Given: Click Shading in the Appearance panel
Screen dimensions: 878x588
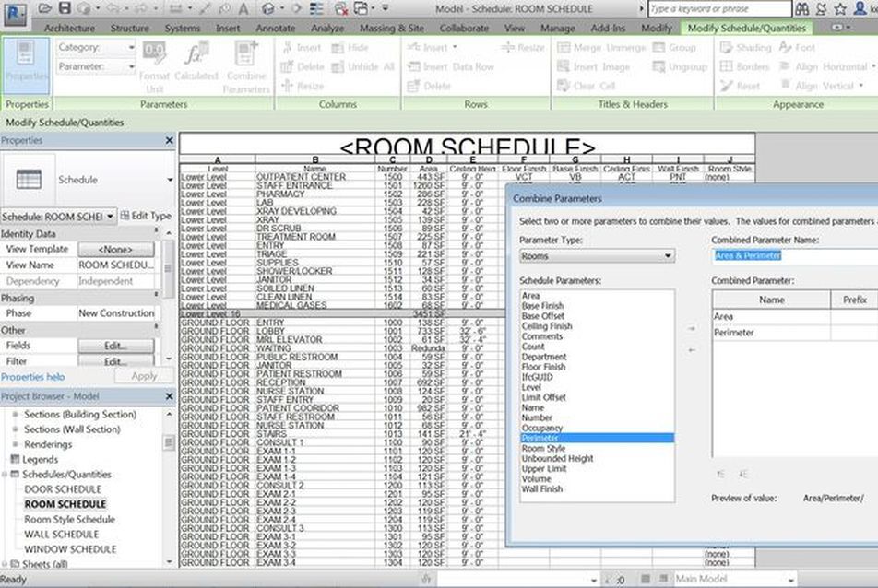Looking at the screenshot, I should (x=745, y=48).
